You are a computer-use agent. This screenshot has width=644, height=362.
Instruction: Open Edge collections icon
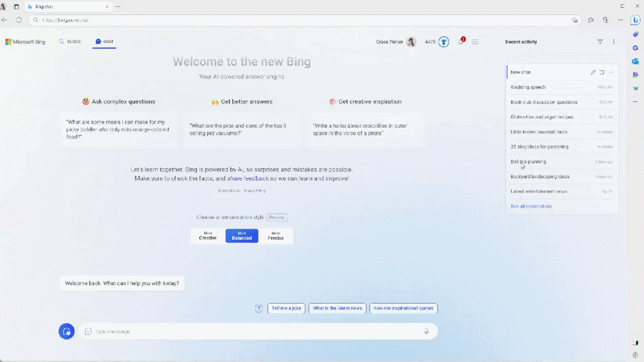605,20
